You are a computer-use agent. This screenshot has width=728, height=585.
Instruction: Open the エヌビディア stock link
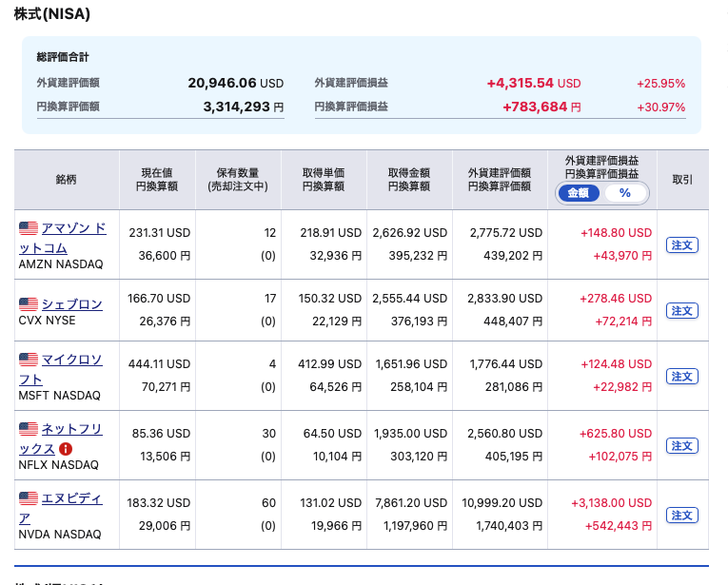71,498
